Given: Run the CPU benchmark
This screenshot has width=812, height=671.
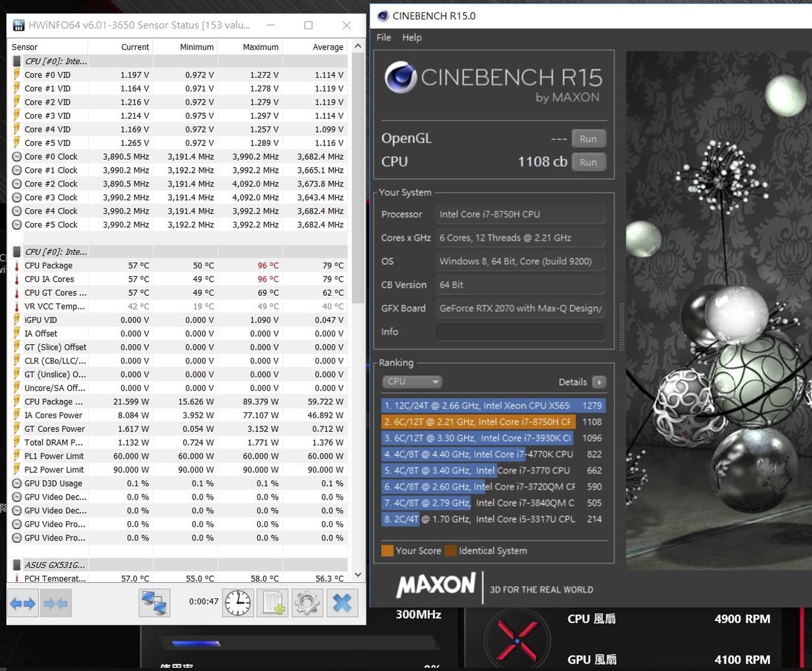Looking at the screenshot, I should (x=588, y=162).
